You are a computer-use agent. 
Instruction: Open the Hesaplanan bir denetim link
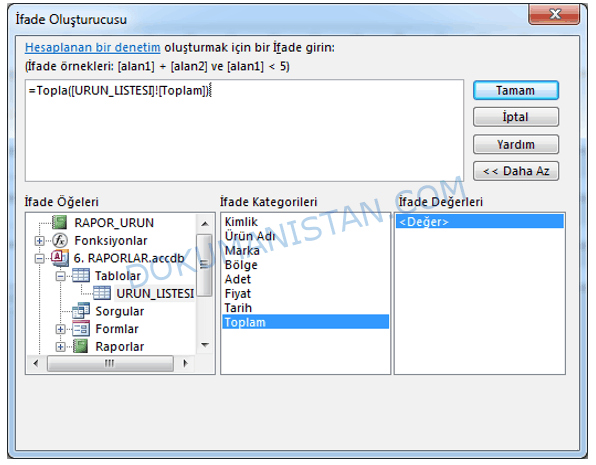[x=93, y=48]
